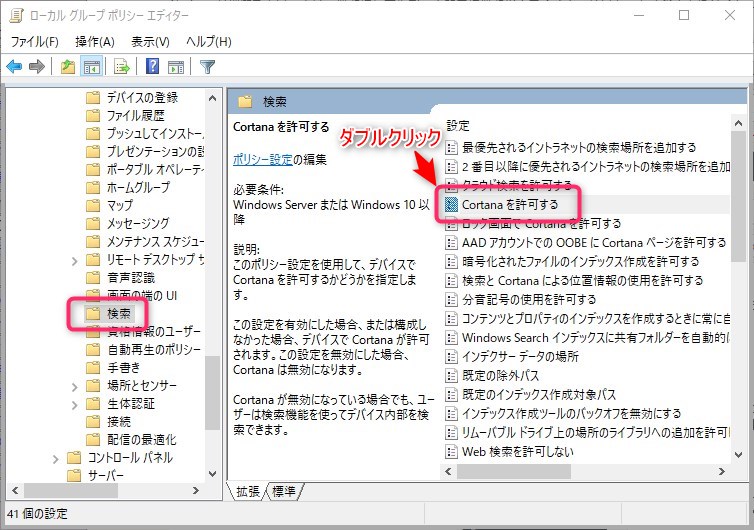
Task: Click the folder icon beside サーバー
Action: pyautogui.click(x=74, y=476)
